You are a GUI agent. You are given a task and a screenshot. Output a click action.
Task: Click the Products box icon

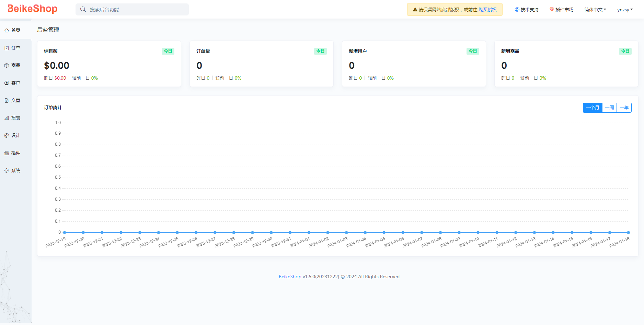pyautogui.click(x=7, y=66)
